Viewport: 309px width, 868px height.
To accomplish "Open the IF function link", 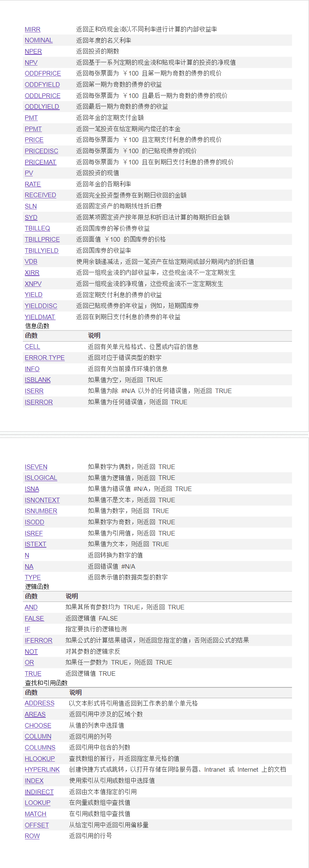I will pos(27,629).
